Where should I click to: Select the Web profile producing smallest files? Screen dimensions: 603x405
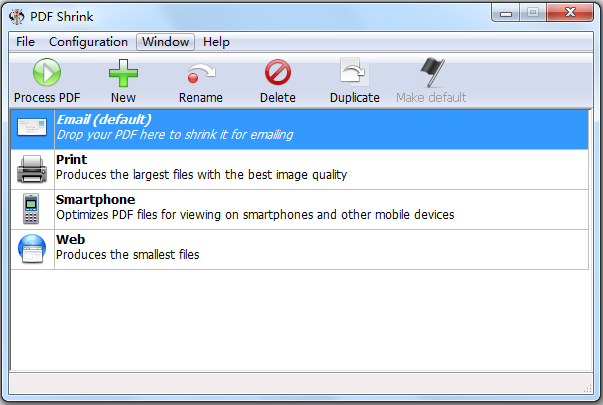pyautogui.click(x=127, y=255)
